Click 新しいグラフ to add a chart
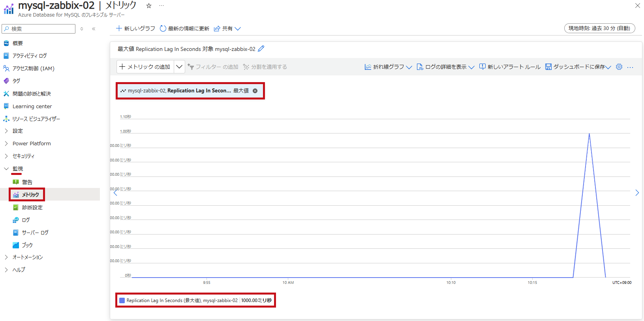This screenshot has height=321, width=644. coord(135,28)
